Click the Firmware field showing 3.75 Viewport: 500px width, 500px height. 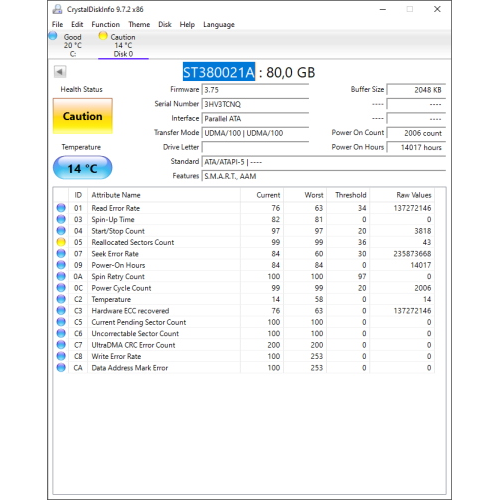click(255, 90)
